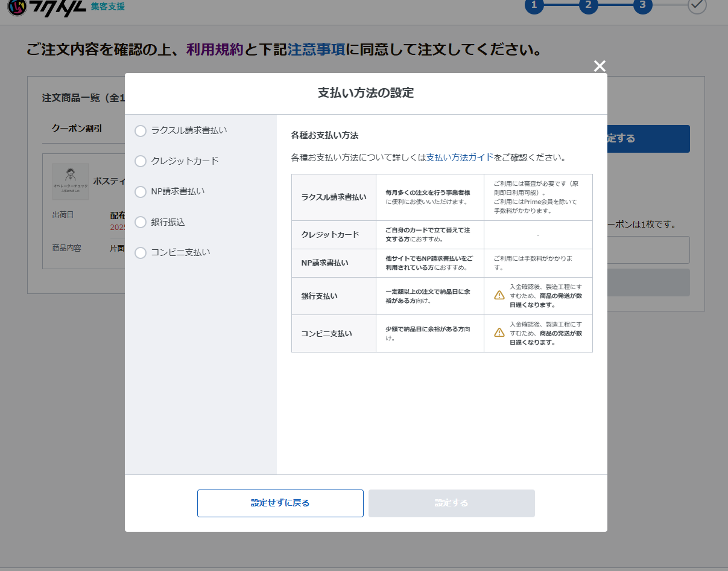Click 設定せずに戻る button
This screenshot has width=728, height=571.
pyautogui.click(x=280, y=503)
